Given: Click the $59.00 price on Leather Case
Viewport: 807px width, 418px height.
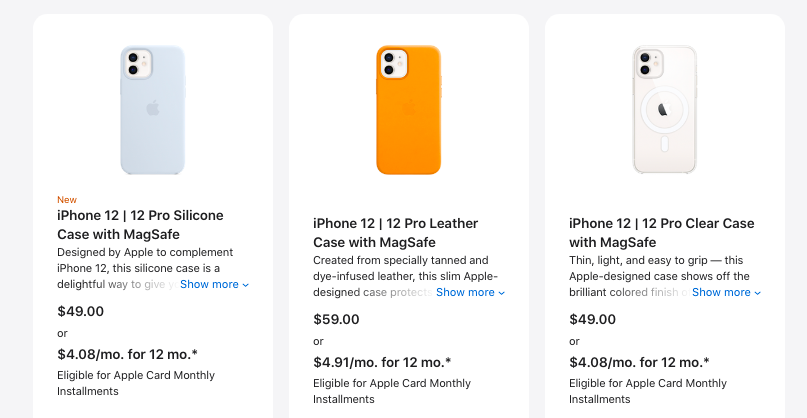Looking at the screenshot, I should 336,319.
